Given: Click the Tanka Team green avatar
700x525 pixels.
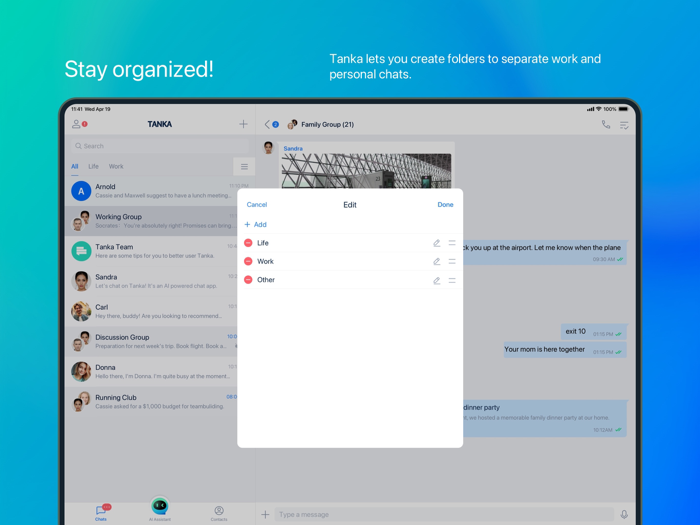Looking at the screenshot, I should point(81,251).
